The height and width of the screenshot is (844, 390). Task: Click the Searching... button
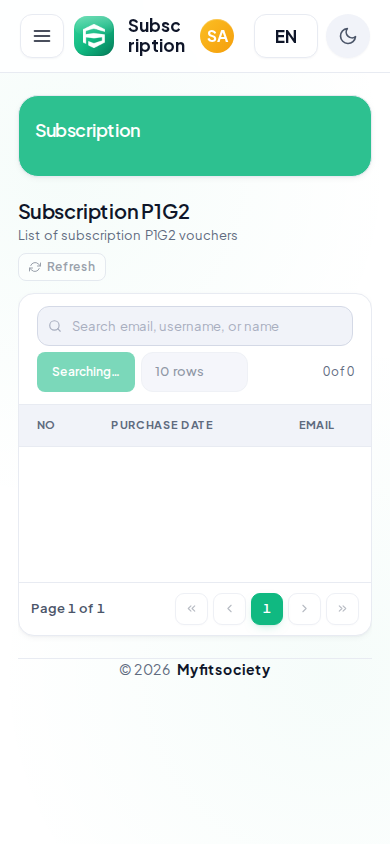pos(86,372)
